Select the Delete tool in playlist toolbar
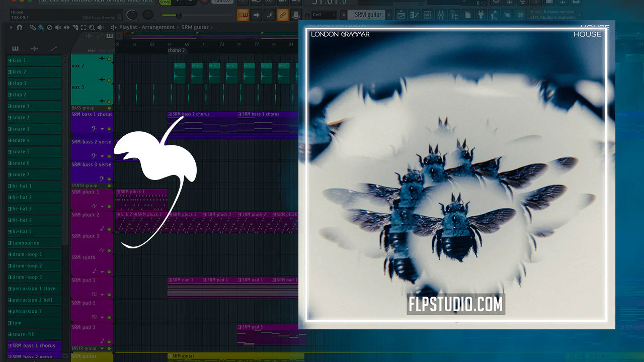The height and width of the screenshot is (362, 644). pos(49,27)
